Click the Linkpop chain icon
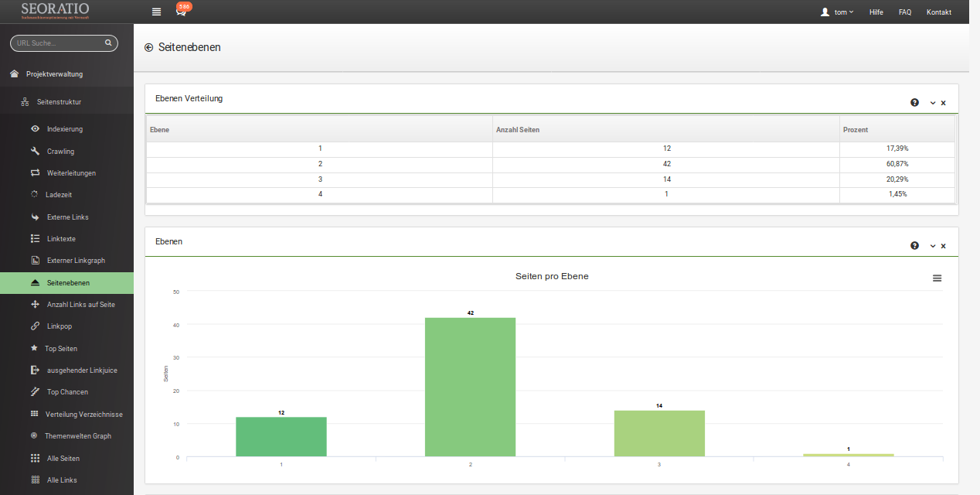 tap(35, 326)
